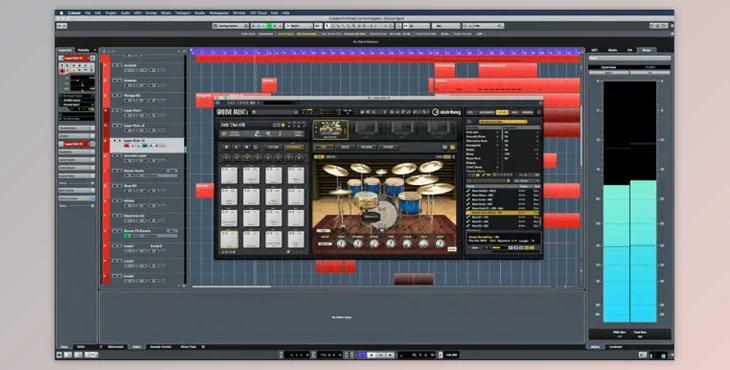Toggle record enable on Laser Rock 13 track
Image resolution: width=730 pixels, height=370 pixels.
126,146
